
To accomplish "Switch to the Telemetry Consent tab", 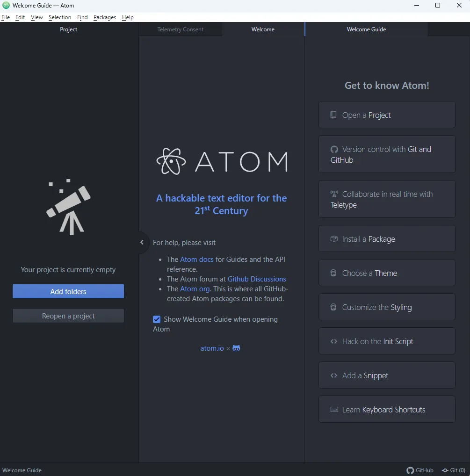I will [x=180, y=29].
